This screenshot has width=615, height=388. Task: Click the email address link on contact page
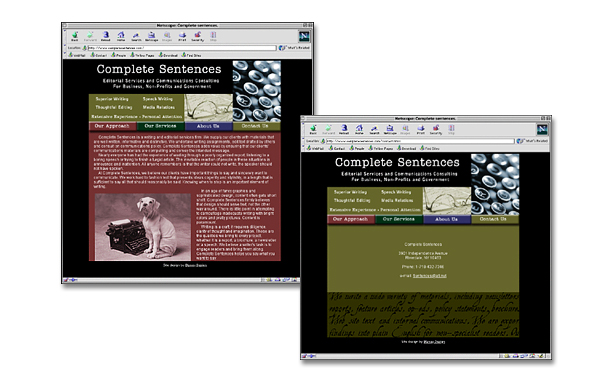click(x=429, y=276)
